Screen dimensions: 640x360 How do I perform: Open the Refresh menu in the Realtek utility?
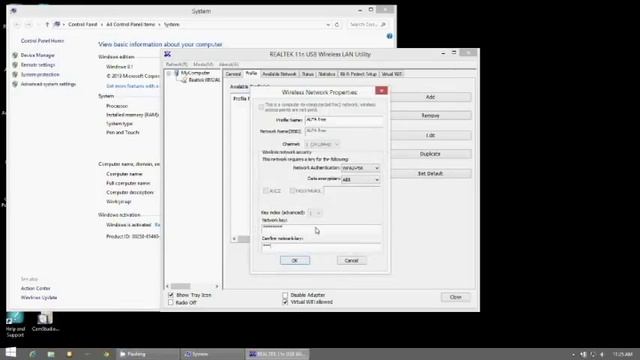click(176, 64)
